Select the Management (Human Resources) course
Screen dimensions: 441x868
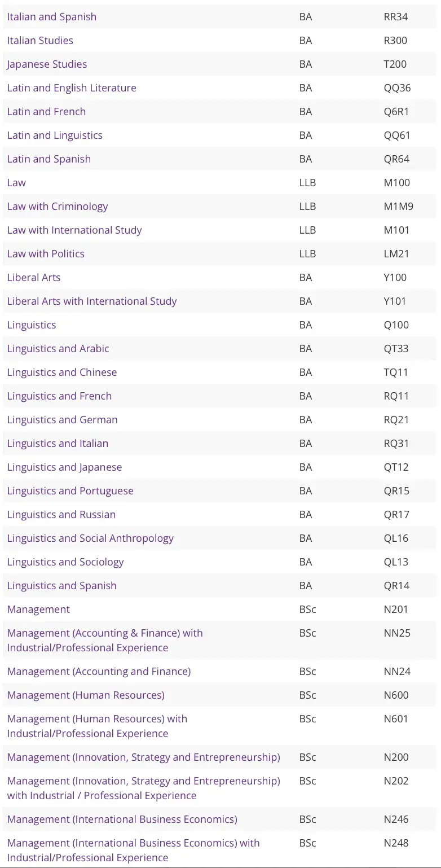tap(86, 695)
